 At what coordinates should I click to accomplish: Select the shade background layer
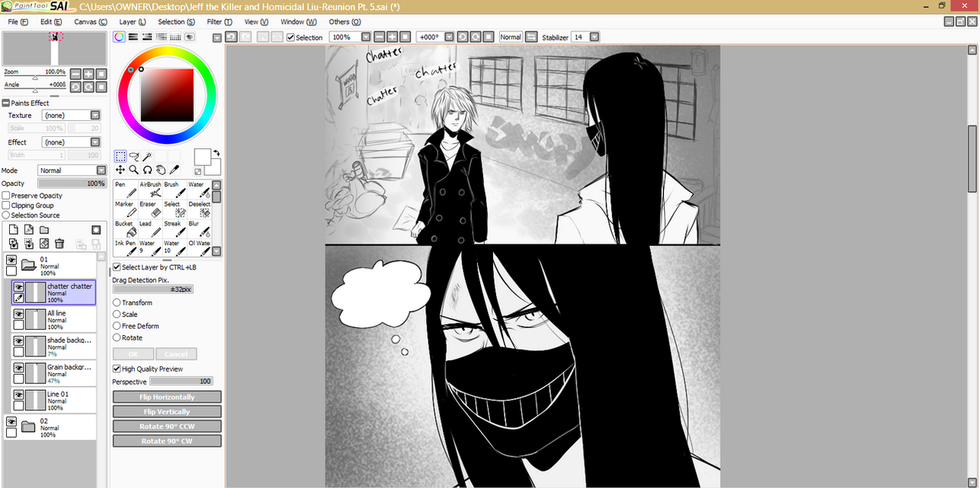coord(54,346)
